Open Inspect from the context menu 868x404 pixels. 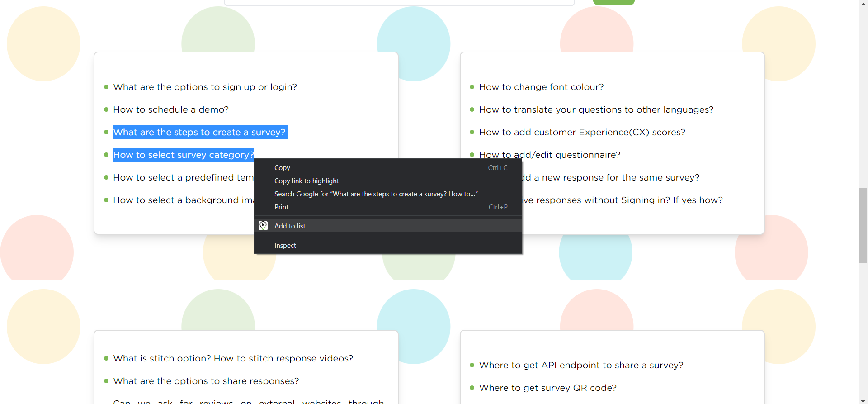(x=285, y=246)
